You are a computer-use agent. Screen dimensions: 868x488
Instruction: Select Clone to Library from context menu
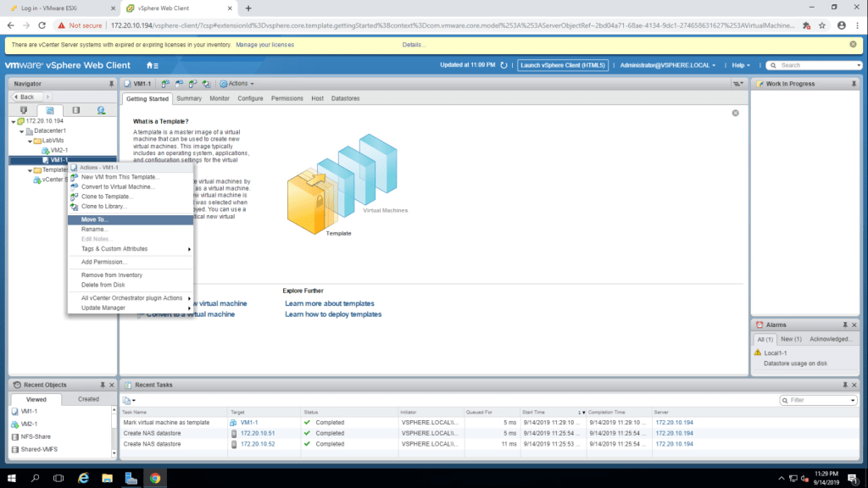(x=104, y=206)
